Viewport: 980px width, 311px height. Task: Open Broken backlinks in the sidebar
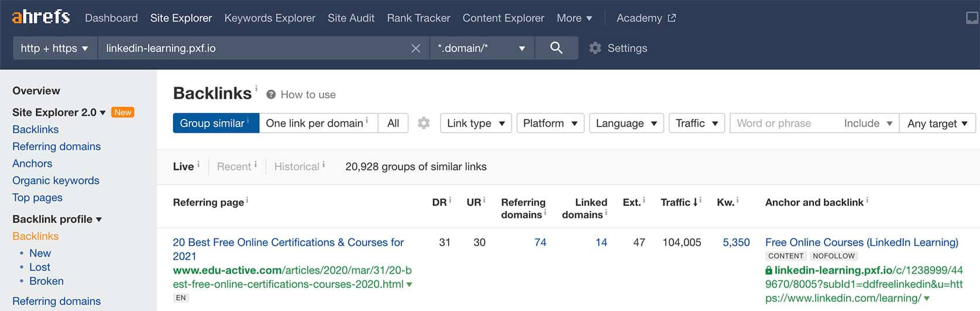(46, 281)
